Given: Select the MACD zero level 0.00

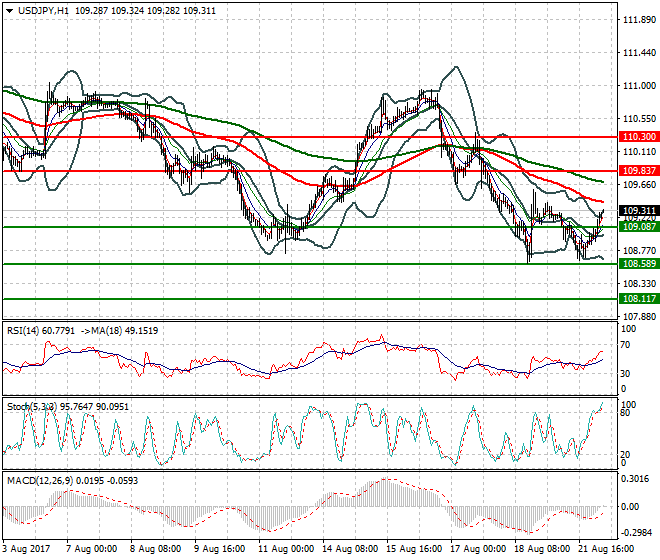Looking at the screenshot, I should point(631,507).
